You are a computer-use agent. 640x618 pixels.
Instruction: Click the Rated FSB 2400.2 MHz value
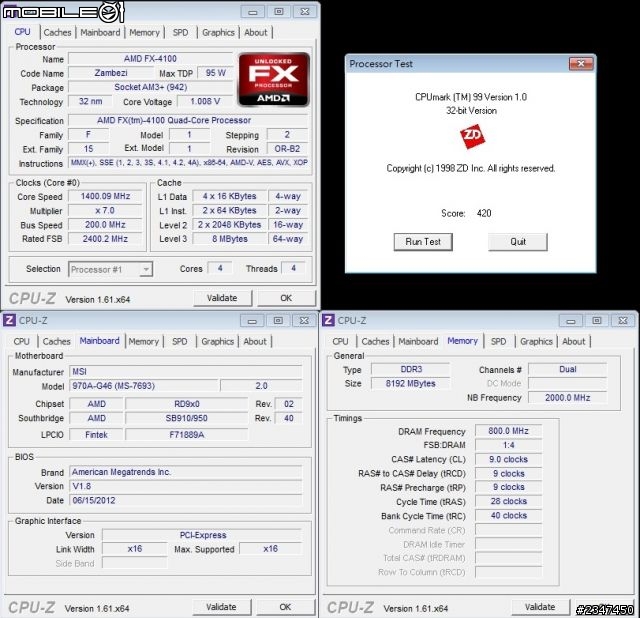[x=105, y=239]
